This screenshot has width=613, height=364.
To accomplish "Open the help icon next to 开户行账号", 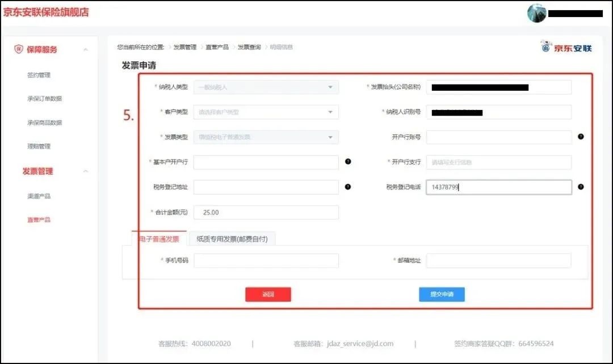I will tap(580, 137).
